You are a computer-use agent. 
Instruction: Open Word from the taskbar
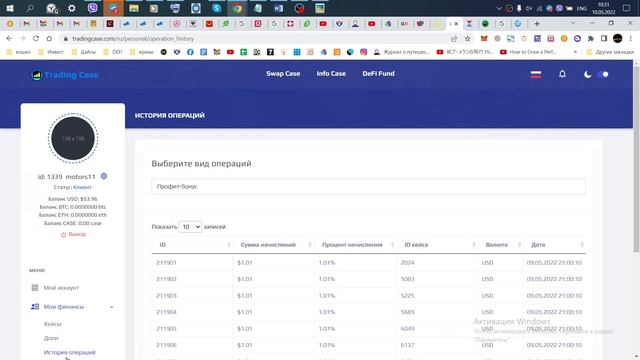[278, 8]
